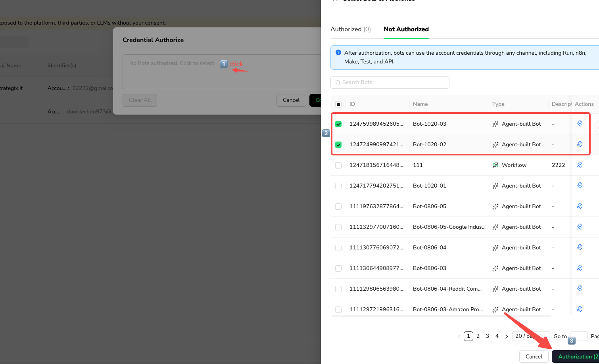
Task: Click the authorize action icon for Bot-0806-05
Action: click(580, 206)
